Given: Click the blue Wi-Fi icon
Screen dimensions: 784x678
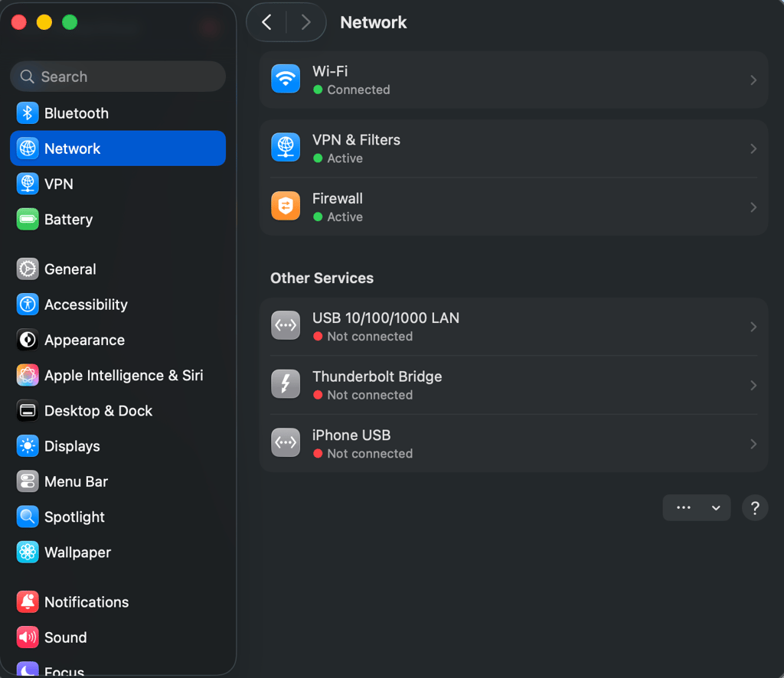Looking at the screenshot, I should [x=286, y=79].
